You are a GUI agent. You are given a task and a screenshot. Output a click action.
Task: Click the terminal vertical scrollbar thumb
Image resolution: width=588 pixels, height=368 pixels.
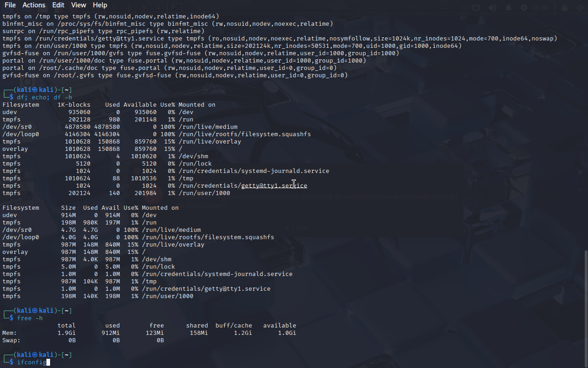585,308
